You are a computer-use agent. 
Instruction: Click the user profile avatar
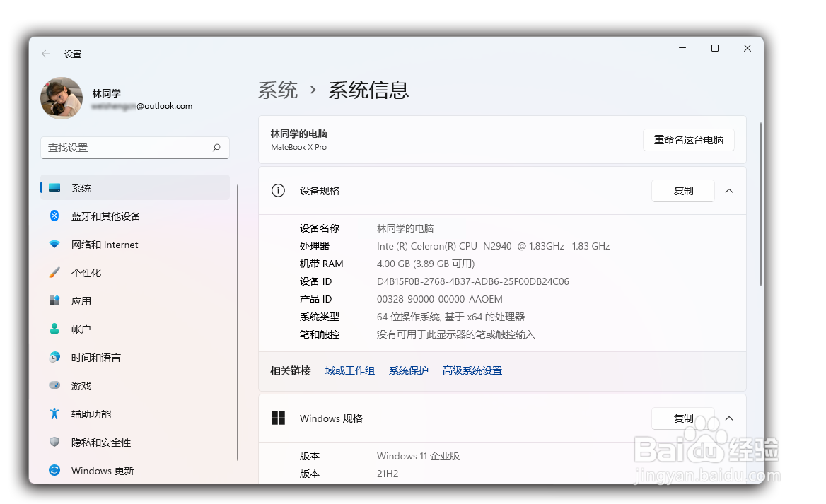pos(62,98)
